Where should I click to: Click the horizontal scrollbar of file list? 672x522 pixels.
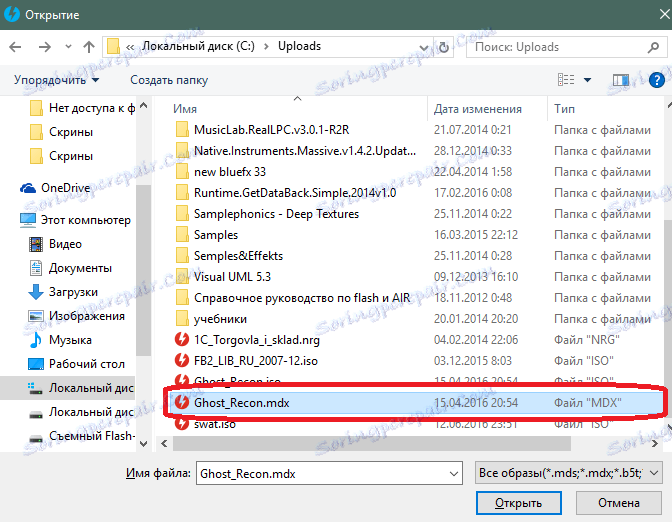pyautogui.click(x=372, y=444)
